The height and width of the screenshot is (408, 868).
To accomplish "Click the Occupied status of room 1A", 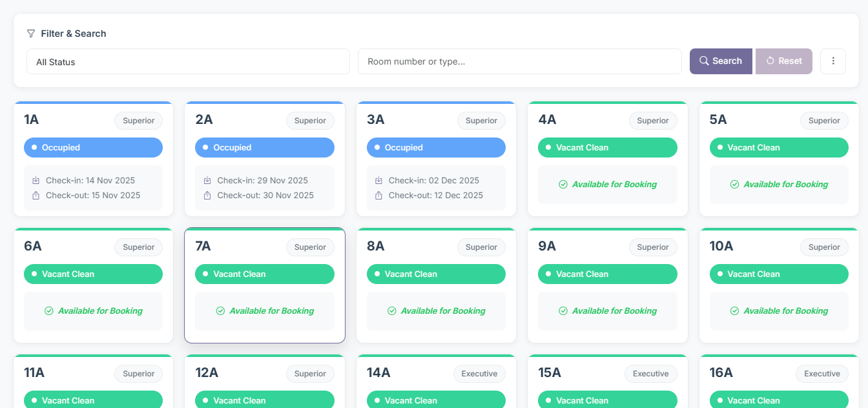I will click(x=94, y=148).
